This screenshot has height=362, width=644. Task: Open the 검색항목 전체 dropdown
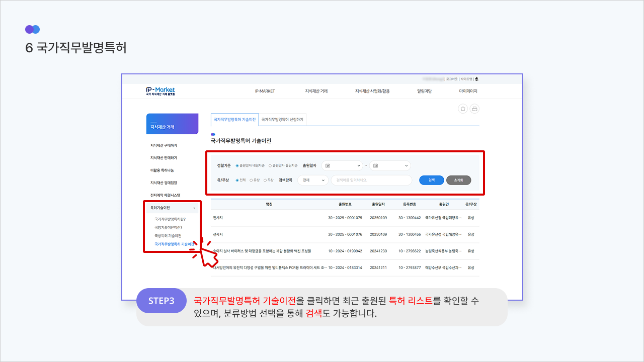pyautogui.click(x=313, y=180)
